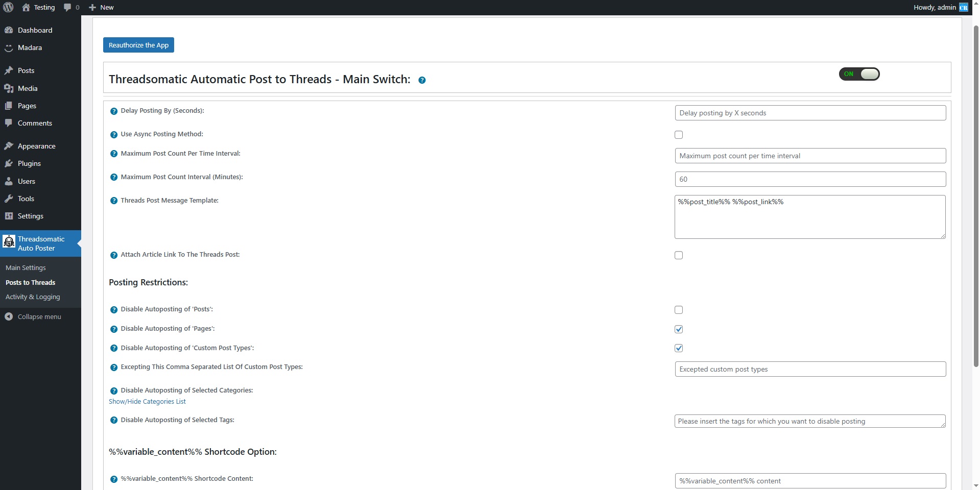Open the New content dropdown
980x490 pixels.
pos(101,7)
